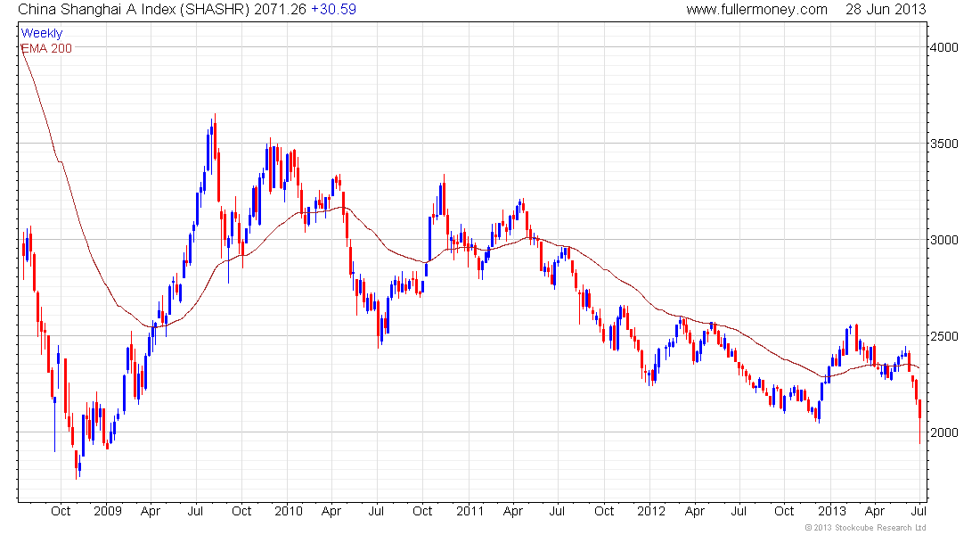Click the 2500 price axis label

[943, 337]
